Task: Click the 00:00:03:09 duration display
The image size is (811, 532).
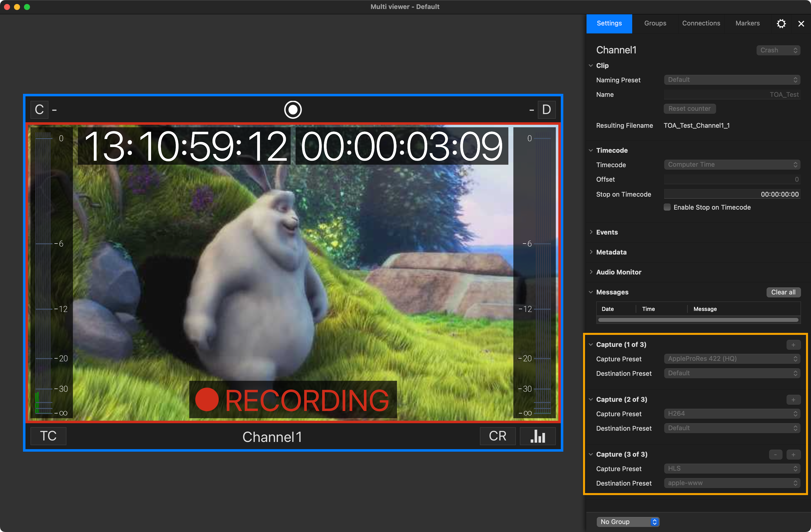Action: (402, 146)
